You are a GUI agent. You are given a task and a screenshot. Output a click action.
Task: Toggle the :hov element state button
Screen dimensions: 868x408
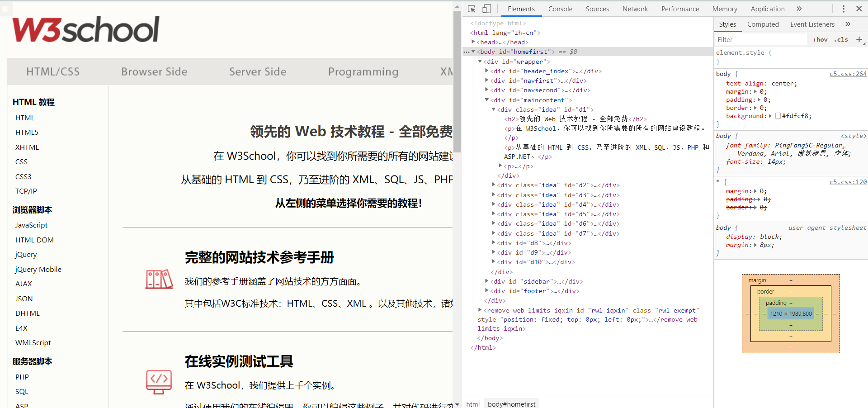click(820, 39)
